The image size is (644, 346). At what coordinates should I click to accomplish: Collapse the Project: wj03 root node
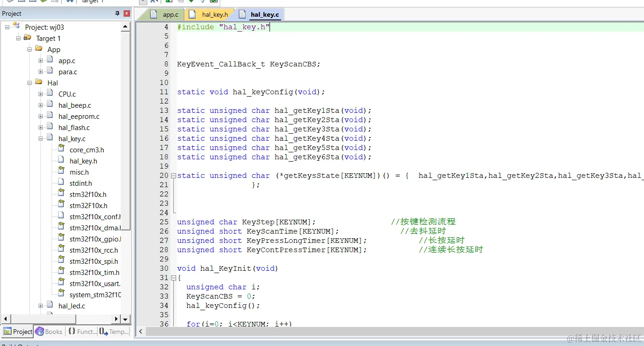7,27
